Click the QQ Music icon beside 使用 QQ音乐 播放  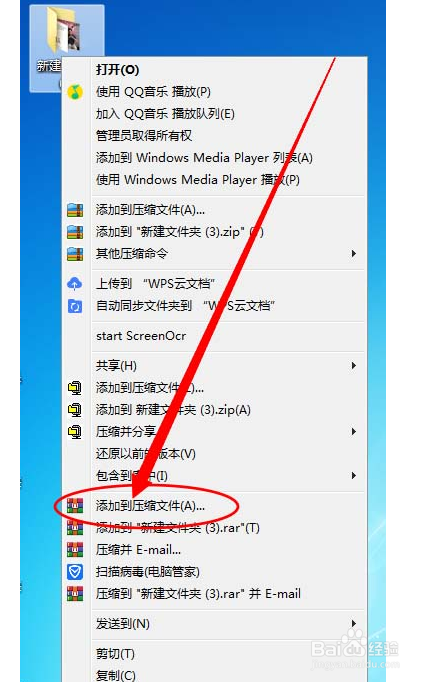point(75,92)
